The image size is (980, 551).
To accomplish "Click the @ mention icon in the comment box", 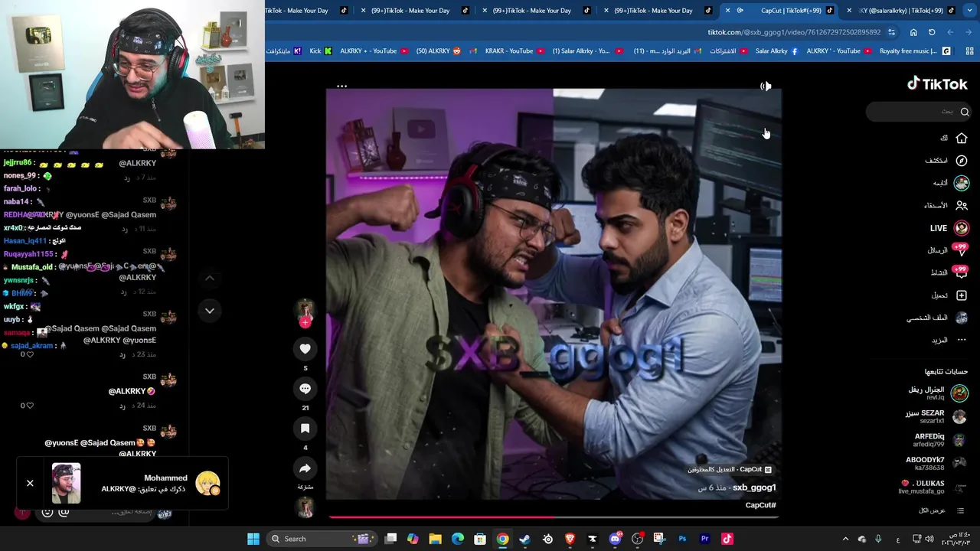I will pos(64,512).
